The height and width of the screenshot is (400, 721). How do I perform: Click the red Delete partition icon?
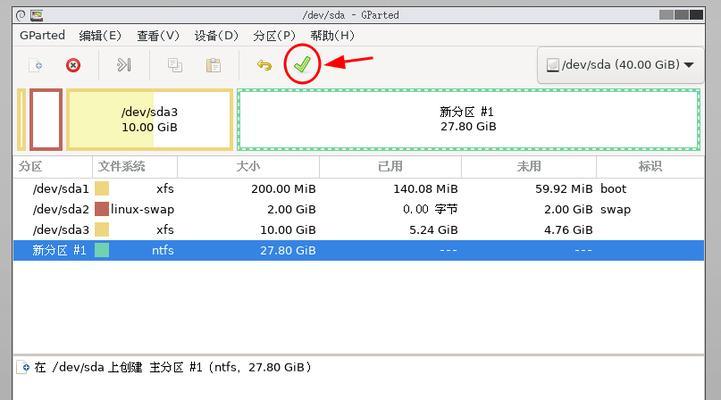click(73, 65)
